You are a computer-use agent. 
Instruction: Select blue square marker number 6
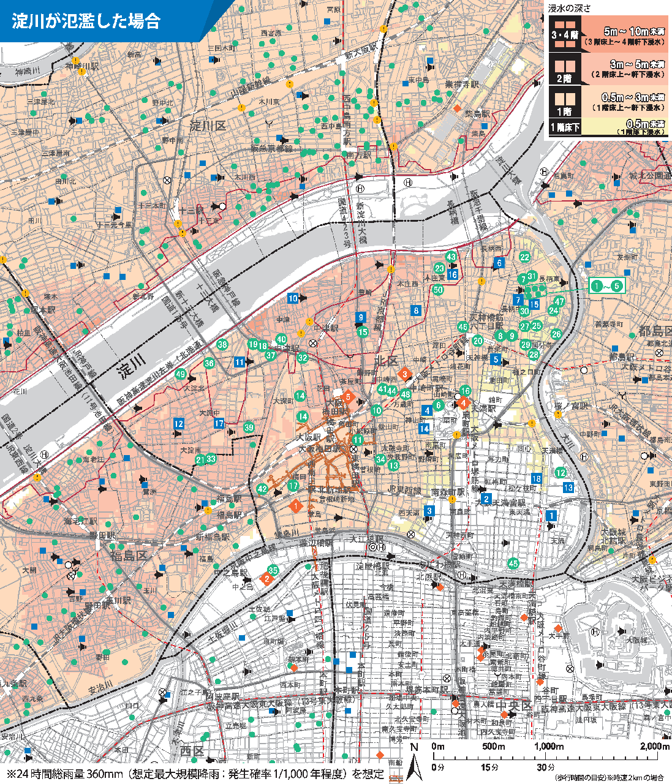click(x=499, y=263)
